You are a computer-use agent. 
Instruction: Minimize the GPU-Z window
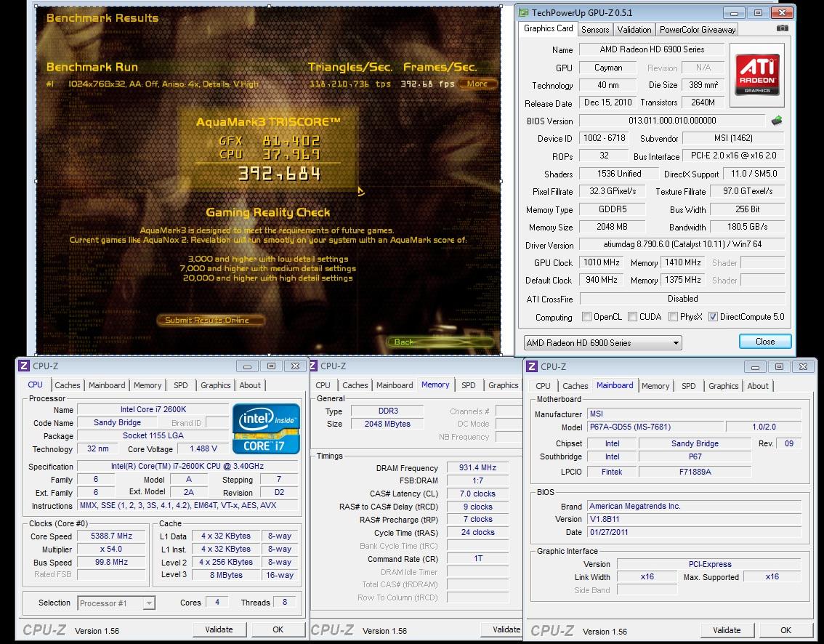click(734, 12)
